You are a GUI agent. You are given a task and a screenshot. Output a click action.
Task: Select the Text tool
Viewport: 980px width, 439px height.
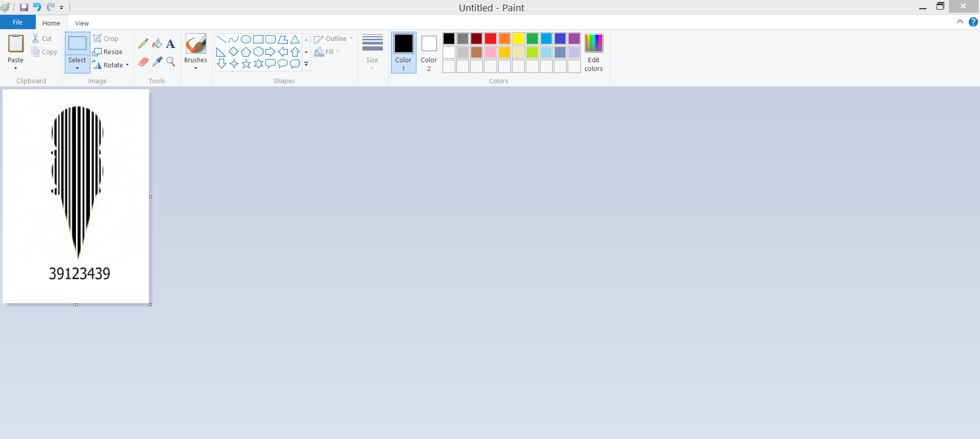click(170, 44)
